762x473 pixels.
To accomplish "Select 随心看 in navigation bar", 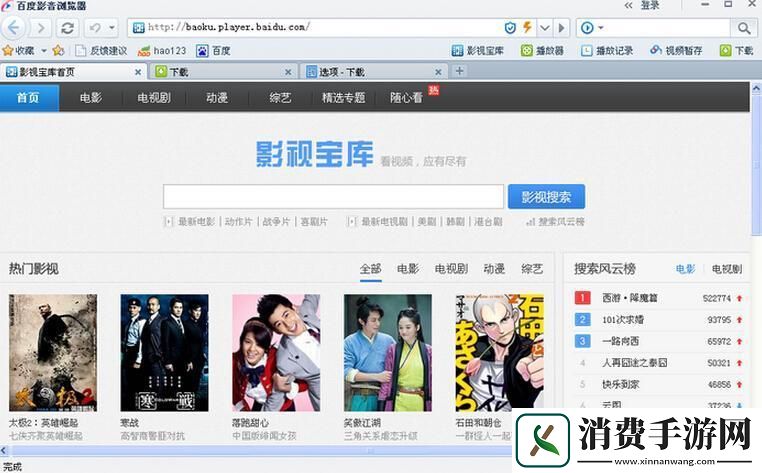I will click(x=406, y=98).
